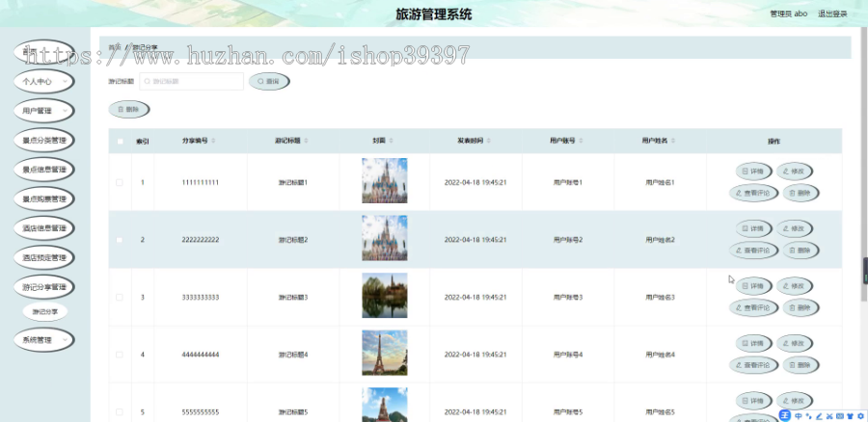
Task: Select the 游记分享 submenu item
Action: click(44, 312)
